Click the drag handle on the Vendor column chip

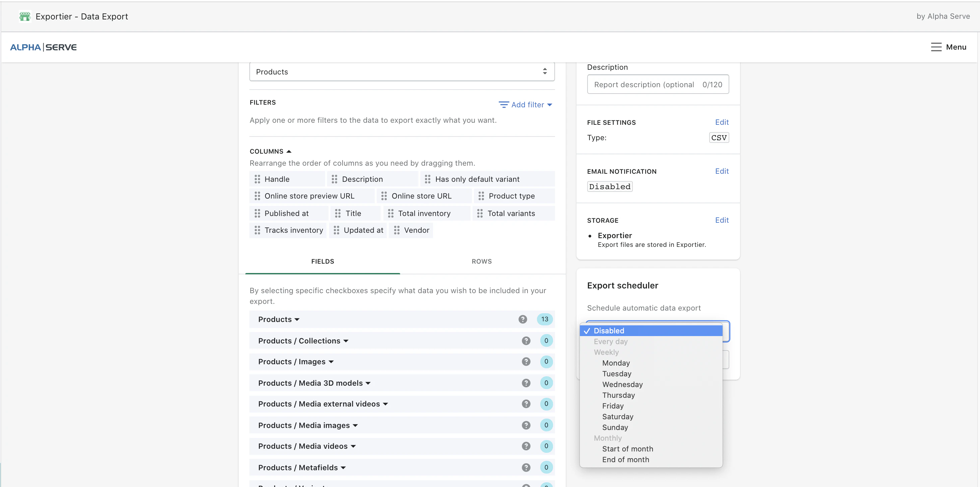[397, 230]
